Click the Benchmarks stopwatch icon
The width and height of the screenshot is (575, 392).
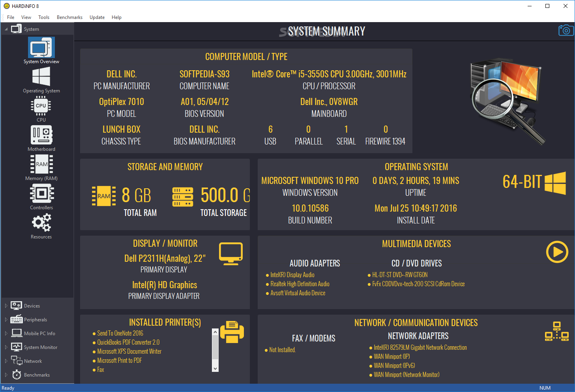tap(17, 375)
